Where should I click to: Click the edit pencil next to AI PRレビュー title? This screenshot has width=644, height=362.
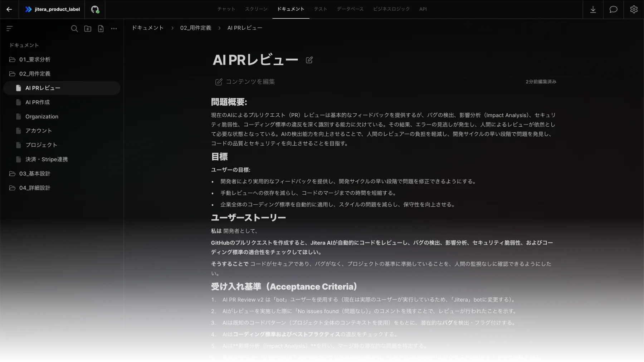(x=309, y=60)
